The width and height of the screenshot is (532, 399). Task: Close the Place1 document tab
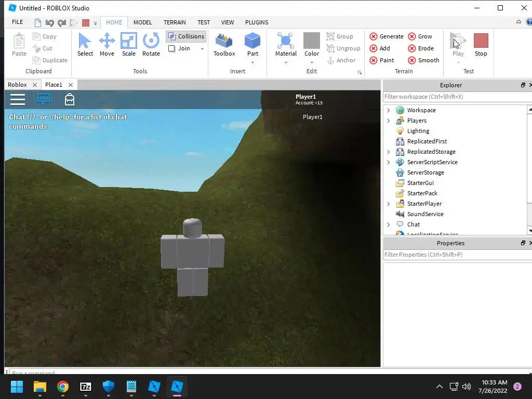click(x=71, y=85)
